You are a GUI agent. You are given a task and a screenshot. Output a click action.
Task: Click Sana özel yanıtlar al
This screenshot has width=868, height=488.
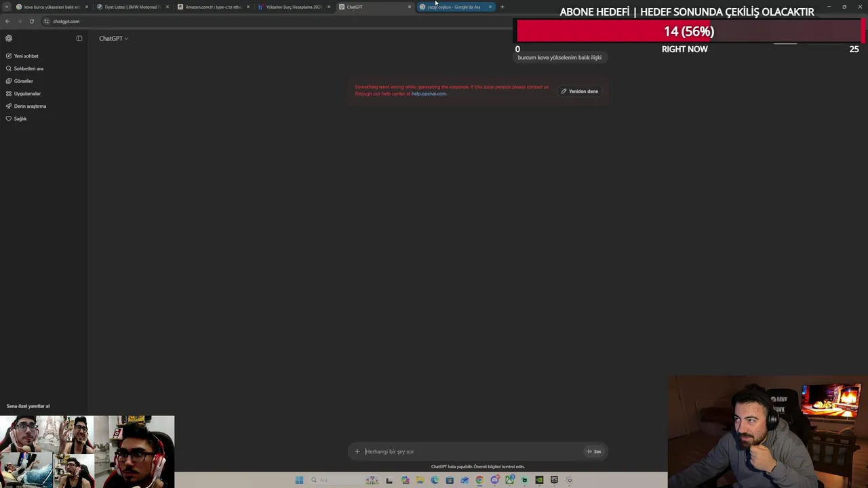28,406
